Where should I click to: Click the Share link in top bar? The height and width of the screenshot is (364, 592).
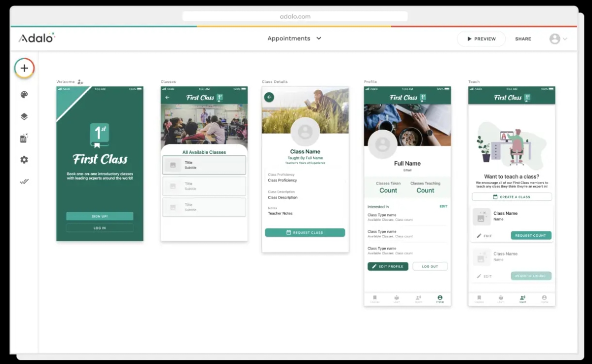point(523,39)
